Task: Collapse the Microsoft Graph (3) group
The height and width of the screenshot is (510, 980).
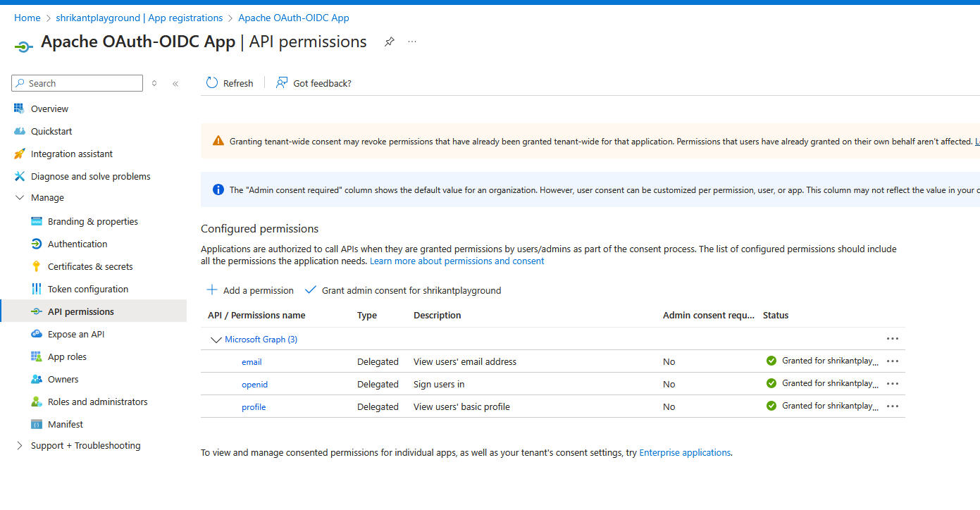Action: (216, 340)
